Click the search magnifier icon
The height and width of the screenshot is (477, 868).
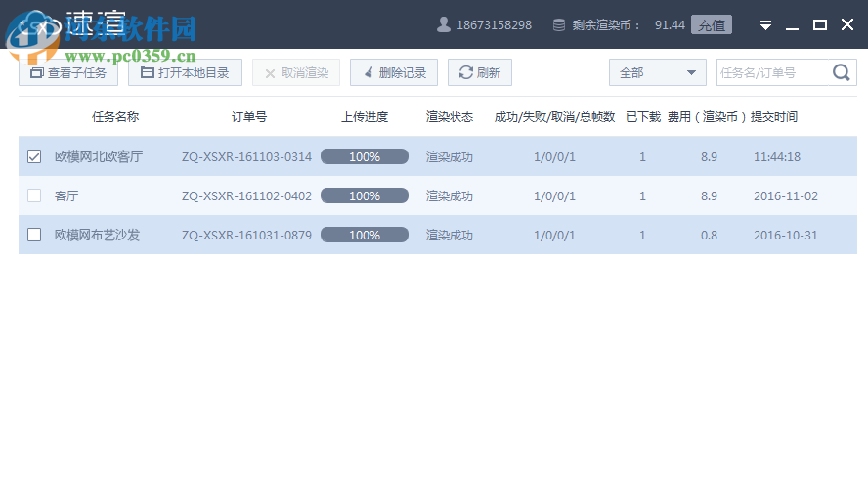tap(842, 72)
